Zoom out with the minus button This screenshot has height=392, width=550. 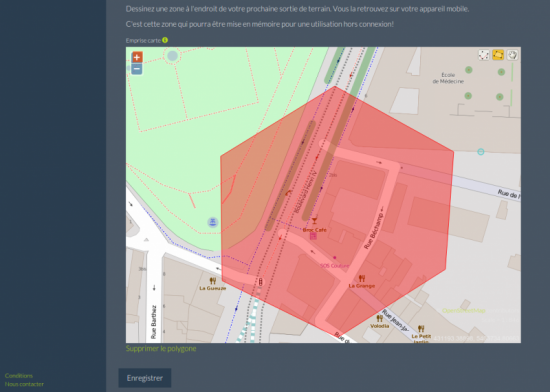[137, 69]
